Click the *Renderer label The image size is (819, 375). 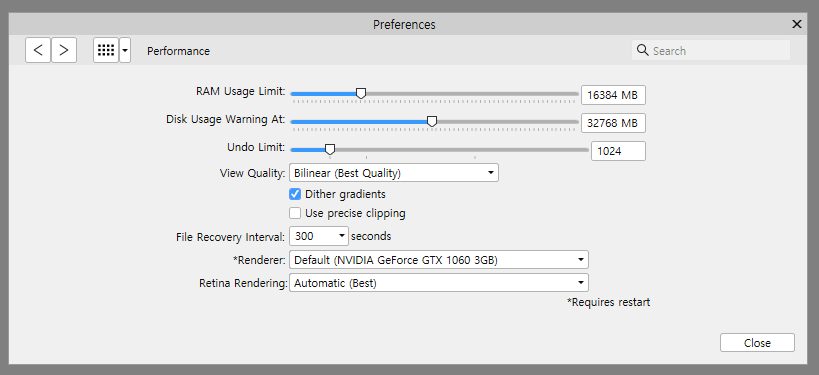(x=259, y=260)
